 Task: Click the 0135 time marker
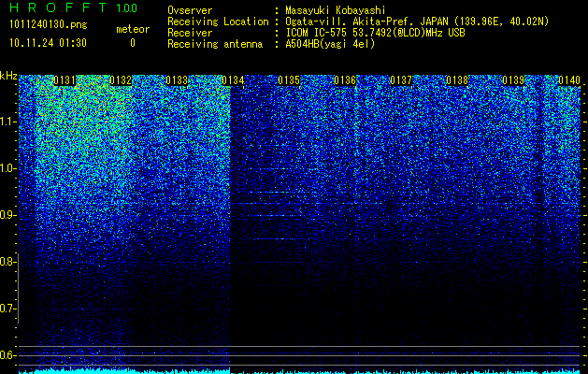point(289,80)
